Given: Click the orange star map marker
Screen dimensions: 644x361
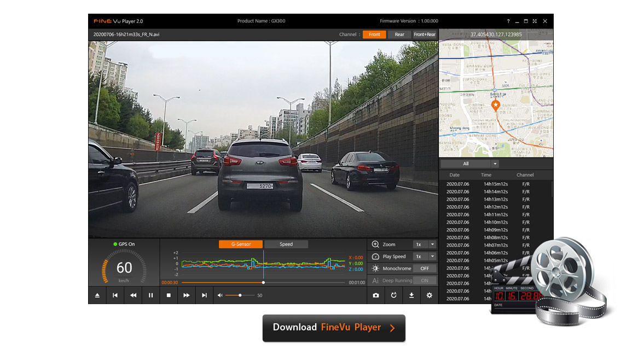Looking at the screenshot, I should click(496, 106).
